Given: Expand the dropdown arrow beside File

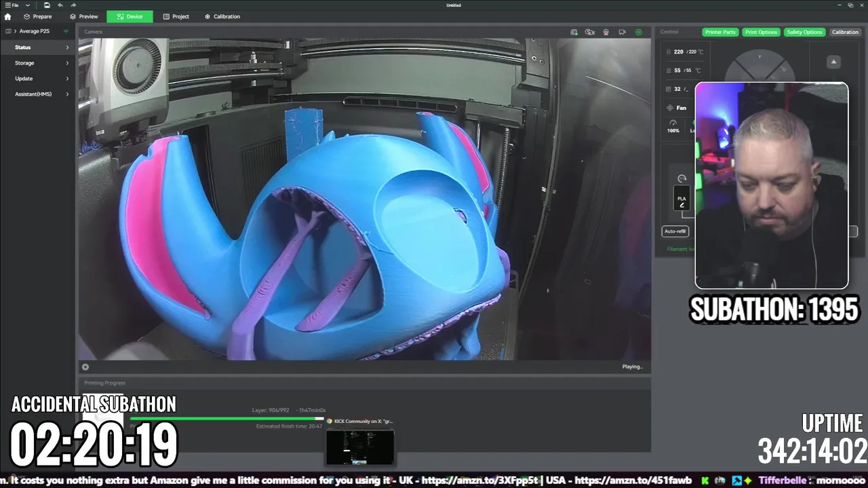Looking at the screenshot, I should point(28,5).
